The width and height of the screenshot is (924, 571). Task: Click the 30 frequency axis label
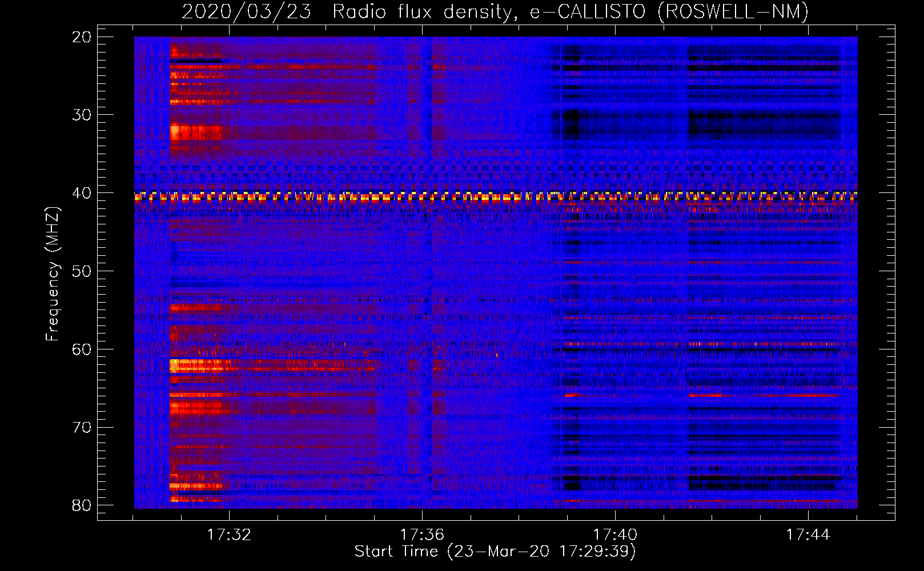click(82, 115)
